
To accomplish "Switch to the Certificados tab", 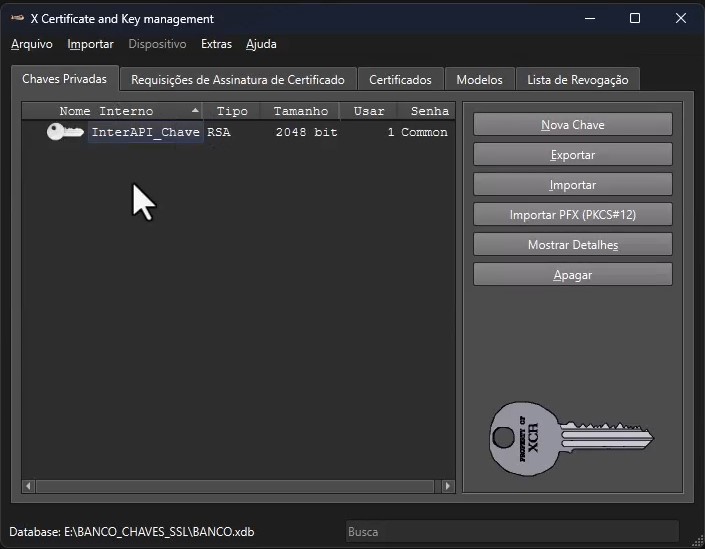I will coord(400,80).
